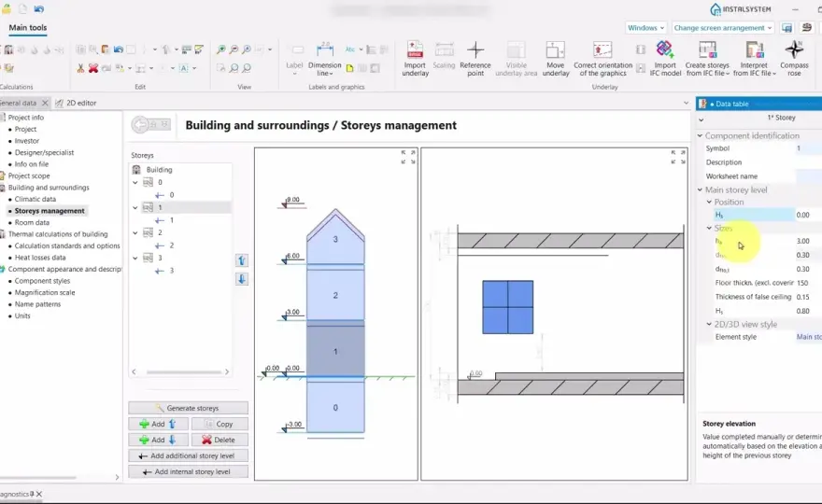This screenshot has height=504, width=822.
Task: Click the scissors Cut icon
Action: click(x=80, y=68)
